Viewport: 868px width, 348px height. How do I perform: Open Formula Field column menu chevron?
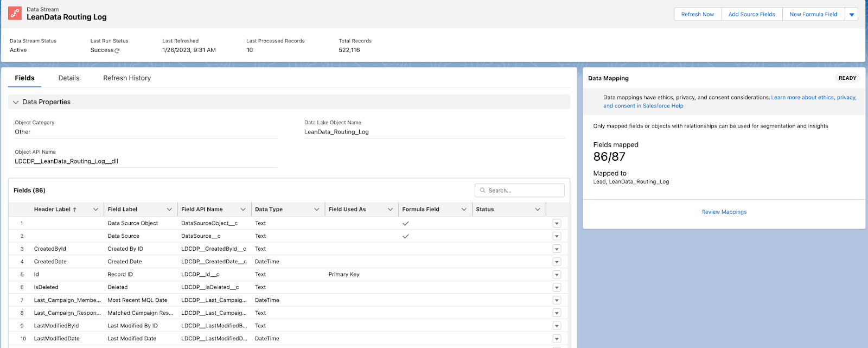pos(464,210)
